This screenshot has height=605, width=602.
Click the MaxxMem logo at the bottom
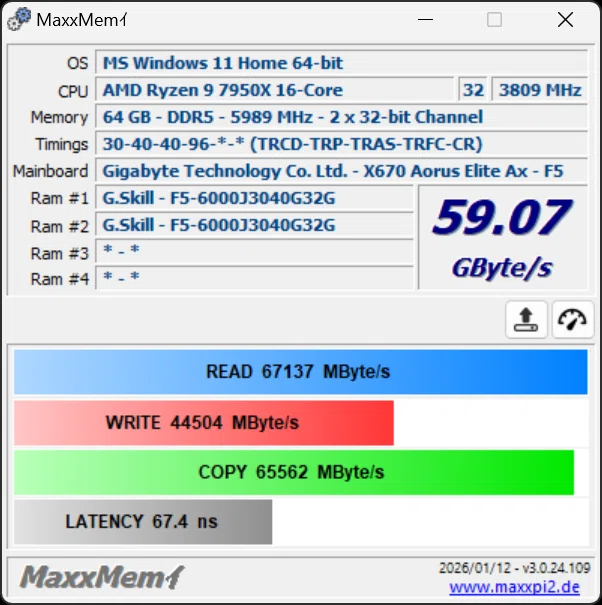pyautogui.click(x=101, y=578)
